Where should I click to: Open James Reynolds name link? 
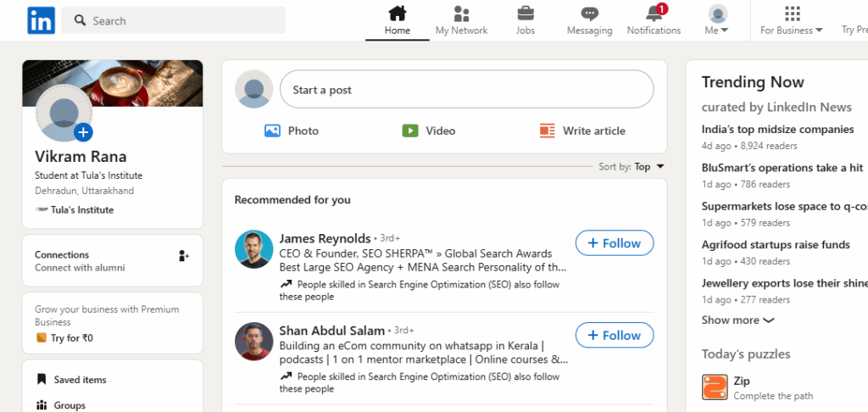point(325,239)
